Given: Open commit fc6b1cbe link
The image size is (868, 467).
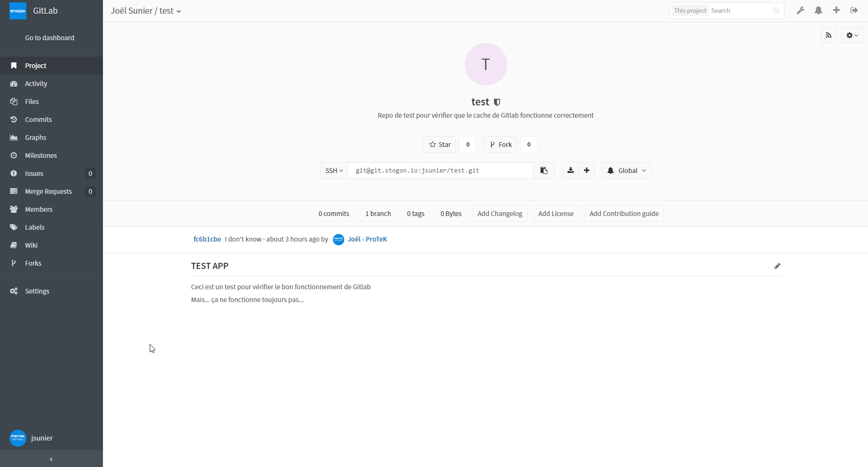Looking at the screenshot, I should [207, 239].
